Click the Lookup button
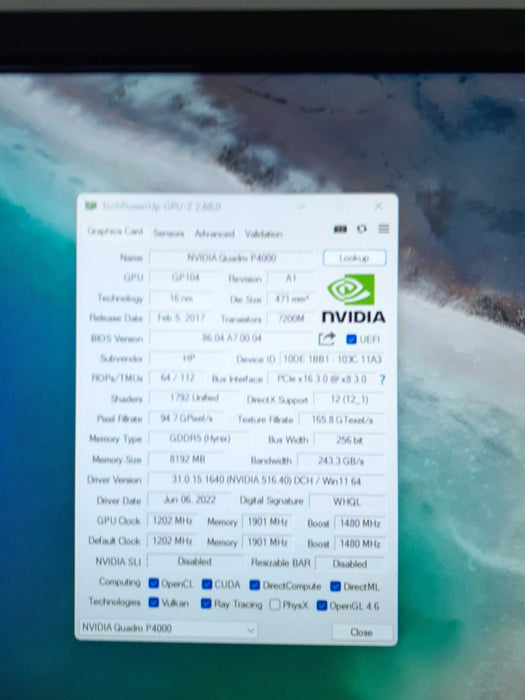The image size is (525, 700). coord(354,258)
